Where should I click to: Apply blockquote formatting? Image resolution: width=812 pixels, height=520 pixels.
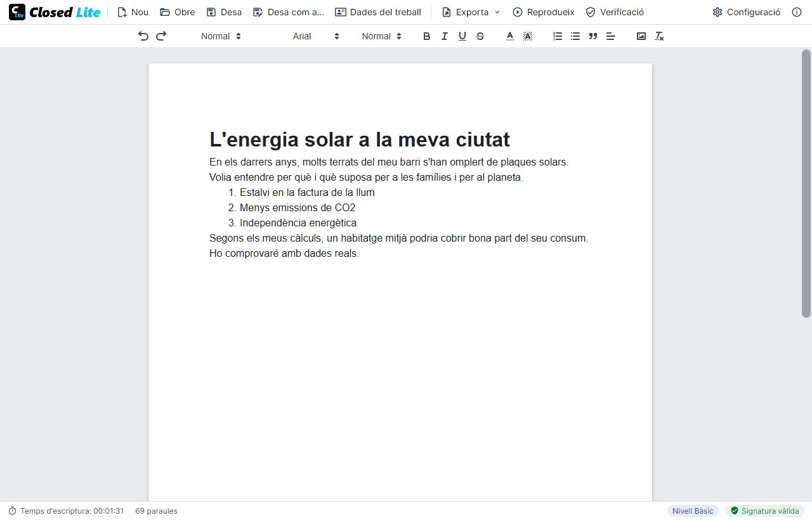pyautogui.click(x=593, y=36)
